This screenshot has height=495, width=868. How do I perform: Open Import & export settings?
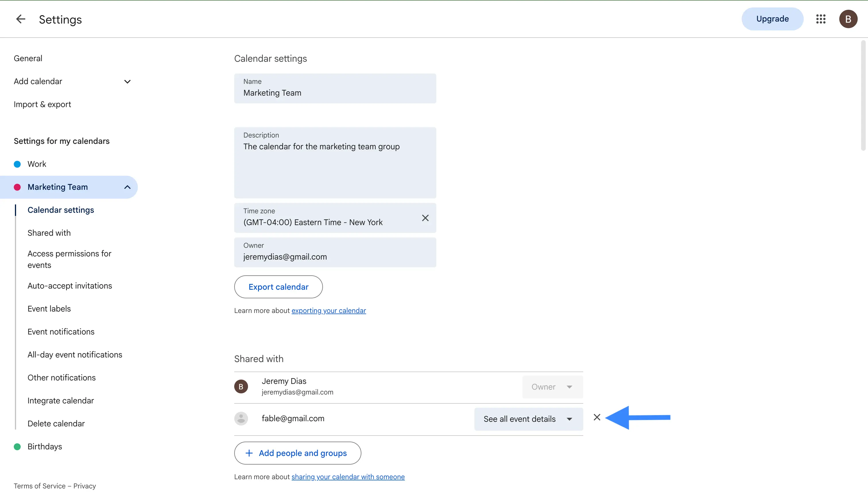(x=42, y=105)
